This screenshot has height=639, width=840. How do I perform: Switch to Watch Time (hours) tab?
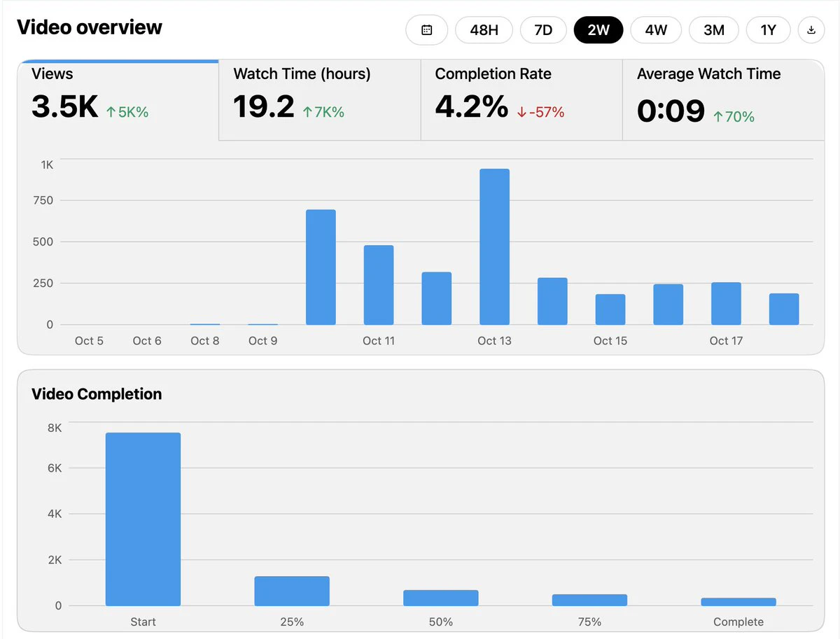tap(320, 100)
